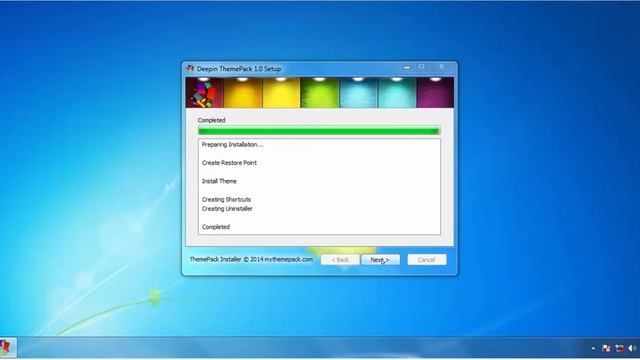Click the 'Deepin ThemePack 1.0 Setup' window title
Screen dimensions: 640x360
(239, 69)
